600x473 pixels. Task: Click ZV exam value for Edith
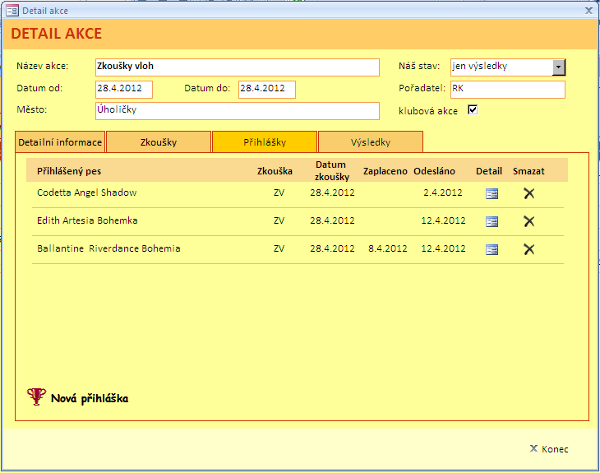click(x=279, y=220)
